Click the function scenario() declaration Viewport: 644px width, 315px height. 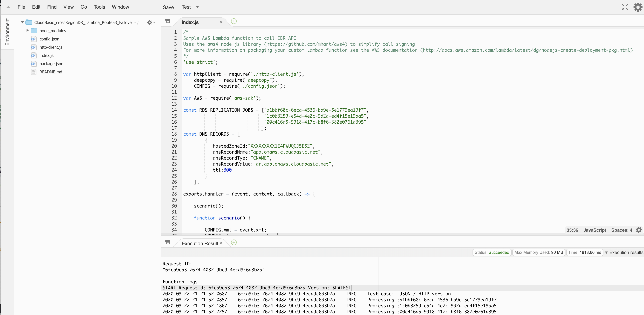222,218
